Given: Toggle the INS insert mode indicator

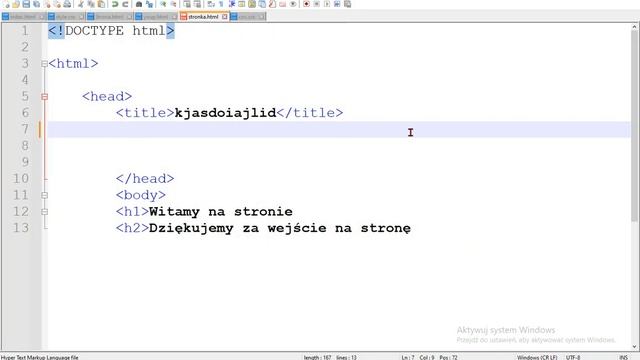Looking at the screenshot, I should pos(623,357).
